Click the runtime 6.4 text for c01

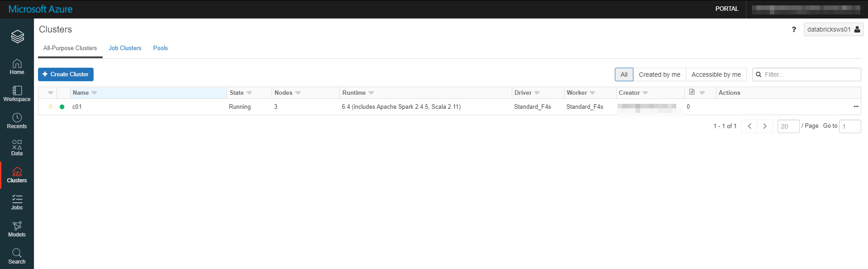[x=401, y=107]
